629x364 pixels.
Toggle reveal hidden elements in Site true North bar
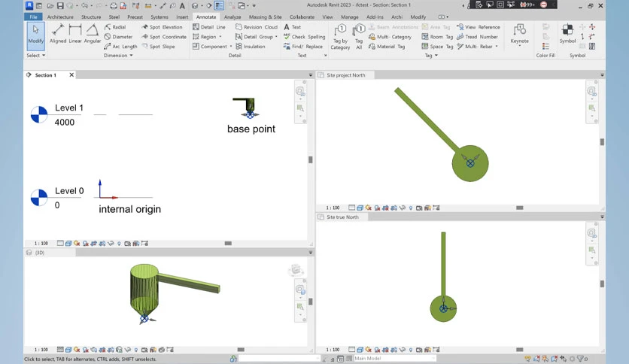pyautogui.click(x=410, y=350)
